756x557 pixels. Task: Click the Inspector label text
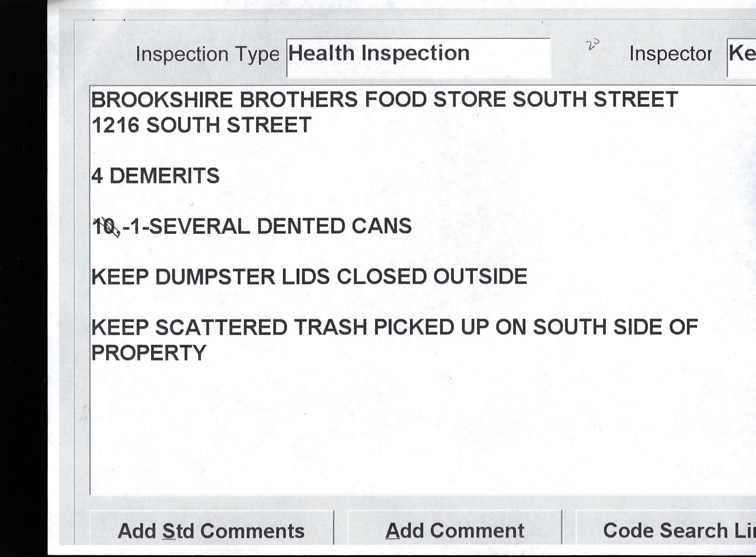coord(670,54)
